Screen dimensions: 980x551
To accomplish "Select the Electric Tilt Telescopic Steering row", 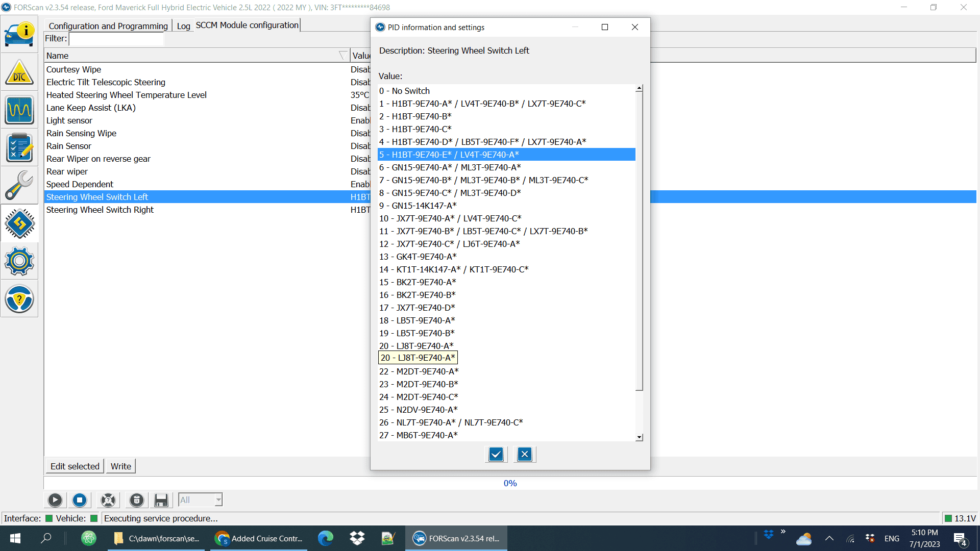I will point(207,82).
